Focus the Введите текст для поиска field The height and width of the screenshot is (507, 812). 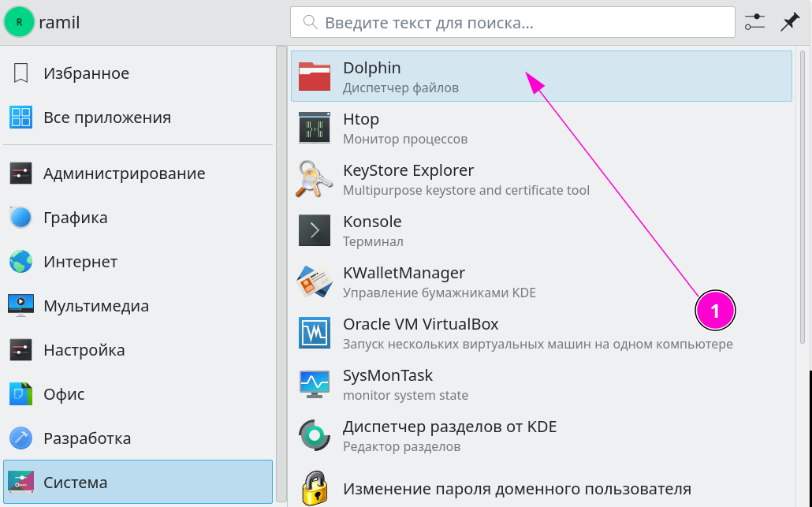click(x=512, y=22)
